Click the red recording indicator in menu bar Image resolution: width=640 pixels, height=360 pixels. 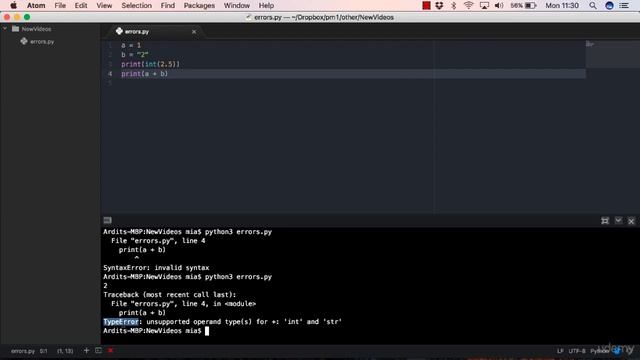click(426, 5)
